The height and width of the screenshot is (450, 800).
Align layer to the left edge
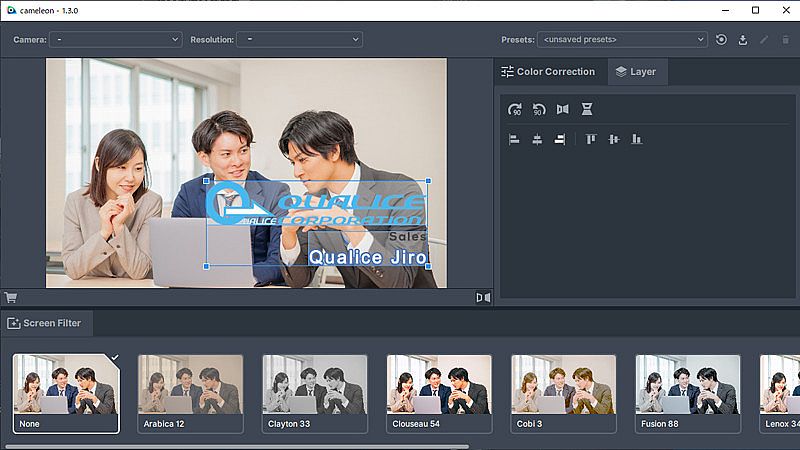(515, 139)
